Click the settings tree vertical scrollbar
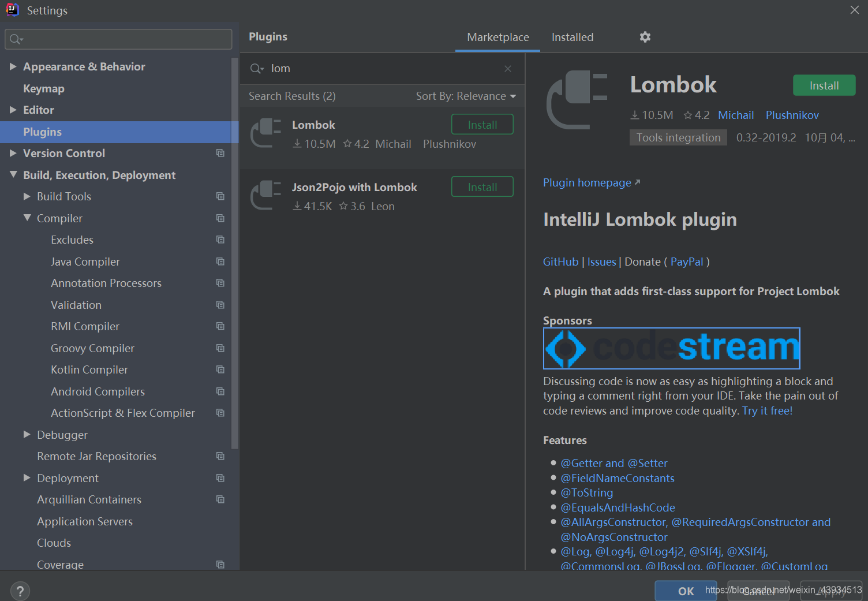Screen dimensions: 868x601 pyautogui.click(x=234, y=253)
